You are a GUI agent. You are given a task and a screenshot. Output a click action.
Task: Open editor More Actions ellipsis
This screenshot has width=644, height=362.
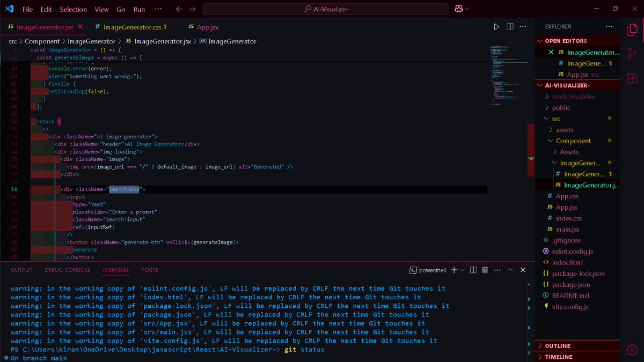[x=524, y=26]
